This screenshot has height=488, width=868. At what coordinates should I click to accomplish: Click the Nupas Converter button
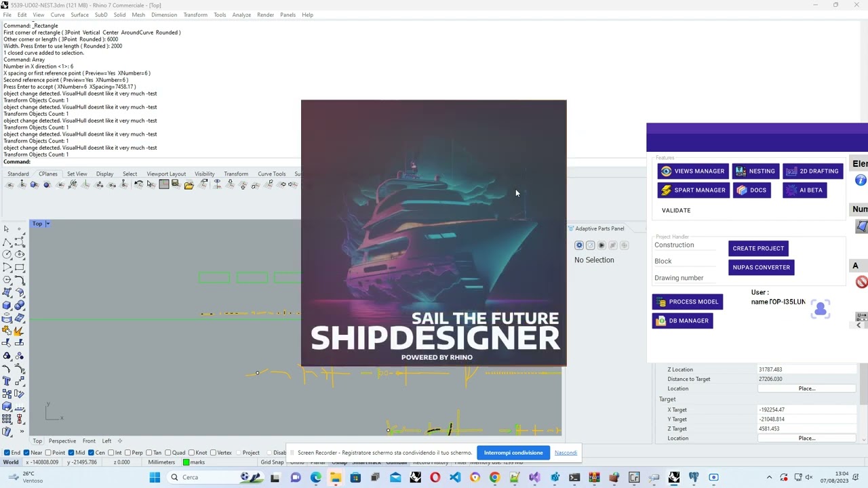[x=761, y=268]
